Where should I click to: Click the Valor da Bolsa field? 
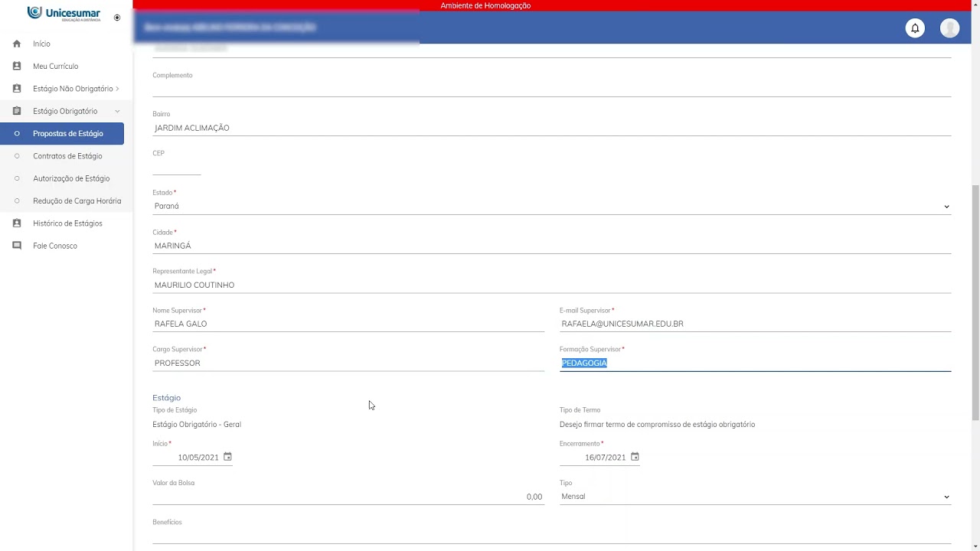348,497
